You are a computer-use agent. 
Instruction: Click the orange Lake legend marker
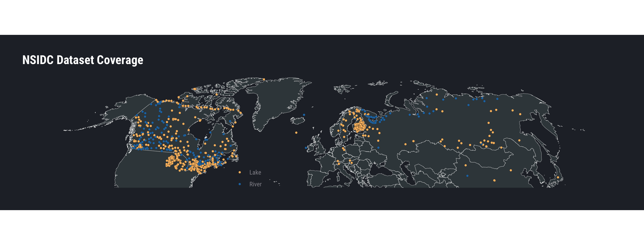coord(240,172)
